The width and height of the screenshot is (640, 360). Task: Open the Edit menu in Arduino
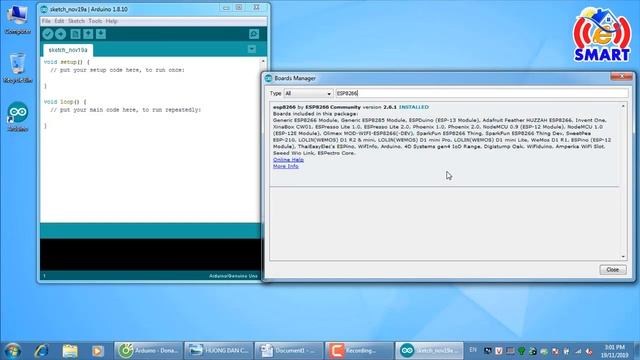click(59, 21)
